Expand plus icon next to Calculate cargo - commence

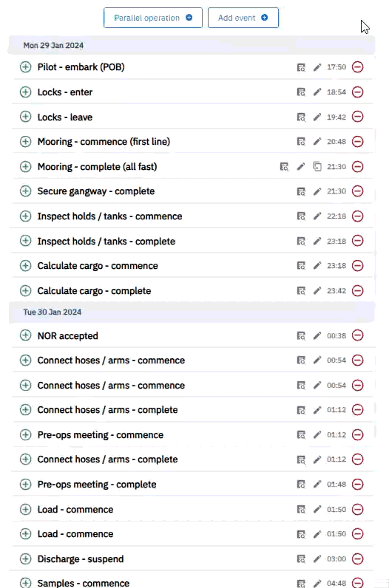[26, 265]
